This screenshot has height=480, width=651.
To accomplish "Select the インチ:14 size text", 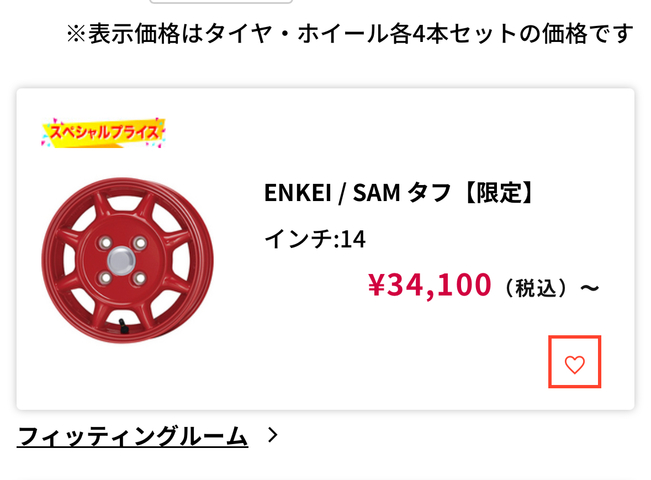I will (x=315, y=240).
